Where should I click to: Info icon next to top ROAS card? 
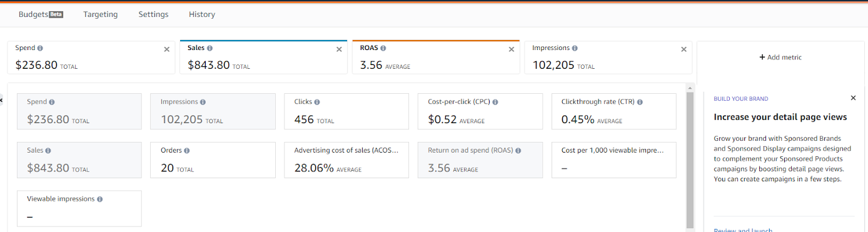tap(383, 48)
